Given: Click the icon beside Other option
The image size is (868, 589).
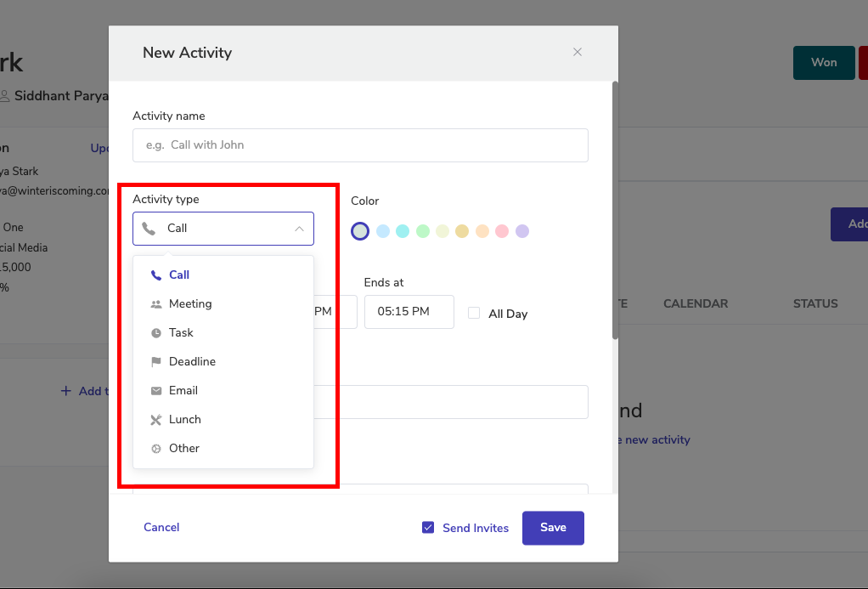Looking at the screenshot, I should [155, 449].
